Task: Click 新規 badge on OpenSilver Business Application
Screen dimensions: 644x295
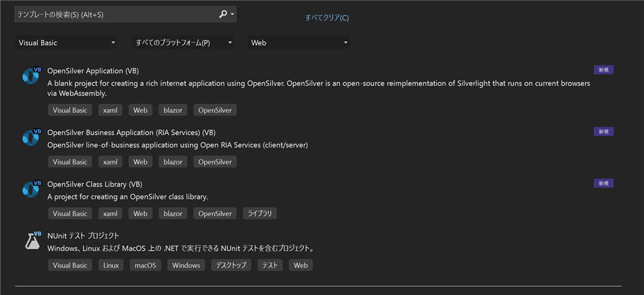Action: (x=604, y=132)
